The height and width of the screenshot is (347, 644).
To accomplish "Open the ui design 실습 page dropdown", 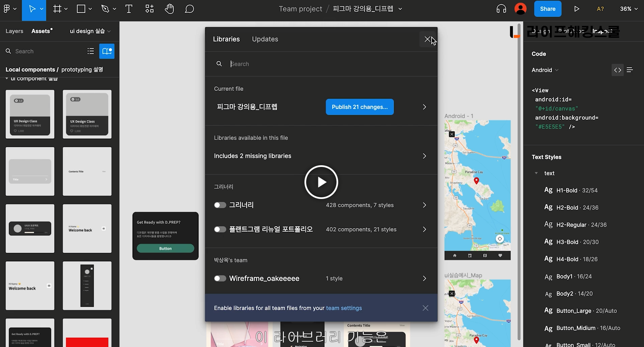I will click(90, 31).
